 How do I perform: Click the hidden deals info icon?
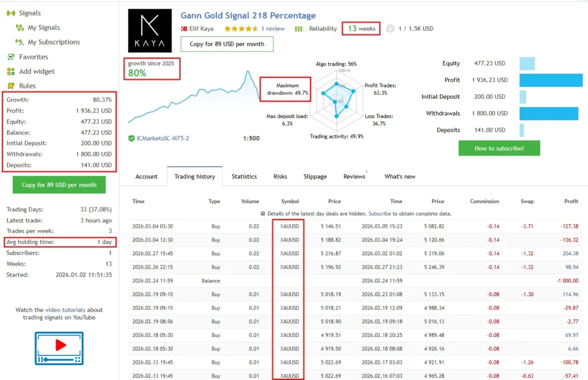262,214
